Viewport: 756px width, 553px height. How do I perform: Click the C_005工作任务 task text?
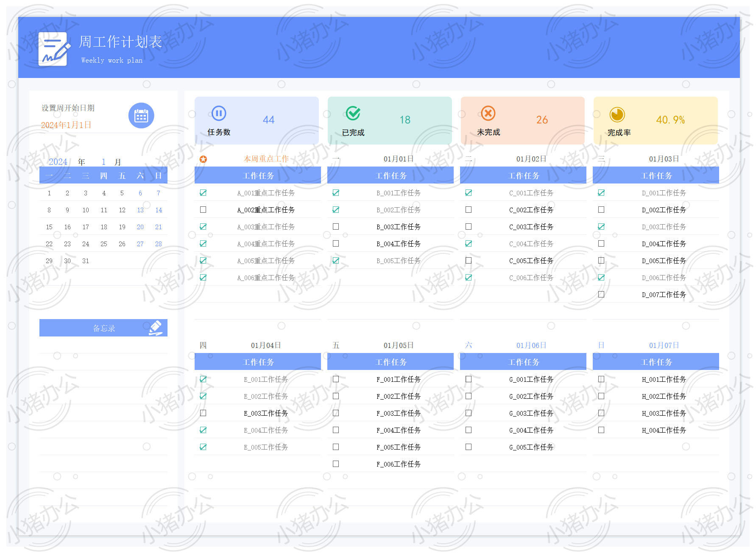(531, 261)
